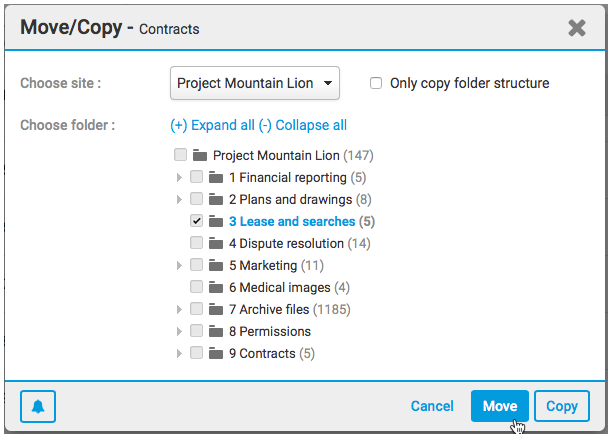Click the Expand all link
Screen dimensions: 613x439
click(212, 126)
